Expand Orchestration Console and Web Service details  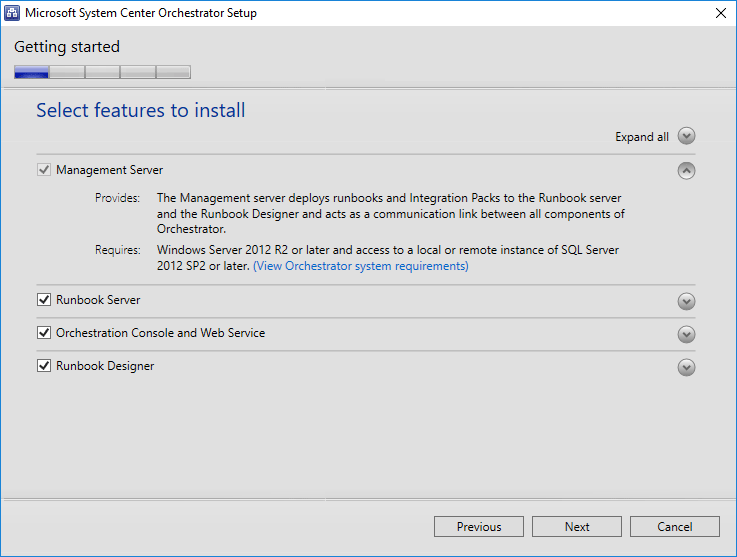click(686, 334)
